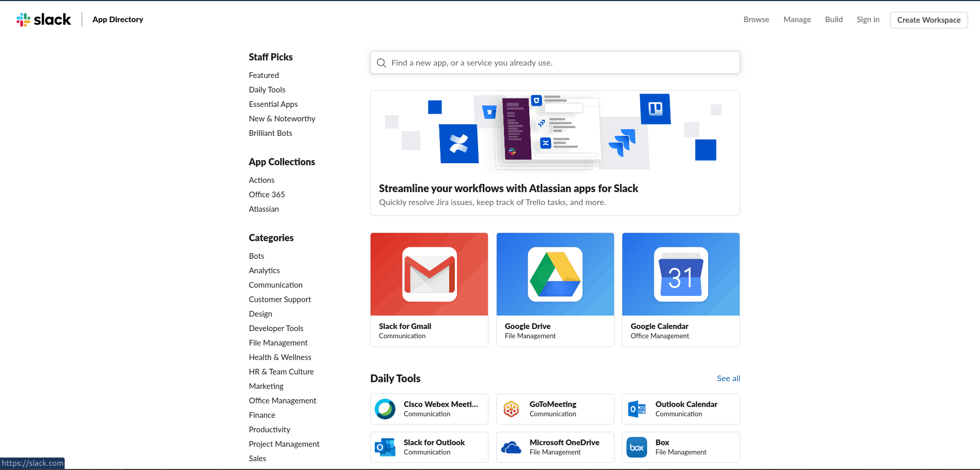Click the Slack logo in header
The width and height of the screenshot is (980, 470).
[x=44, y=20]
